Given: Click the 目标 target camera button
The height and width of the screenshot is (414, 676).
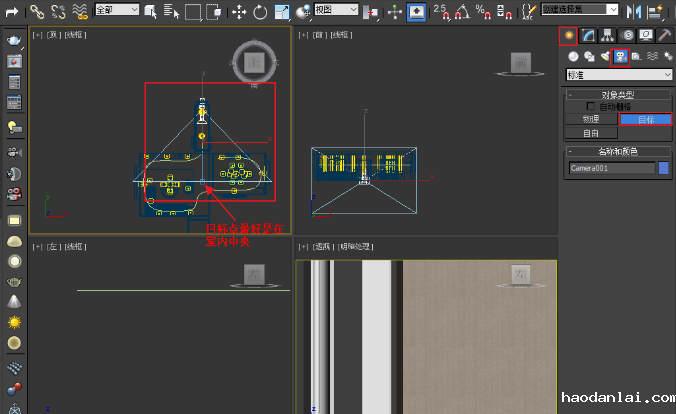Looking at the screenshot, I should pos(645,119).
